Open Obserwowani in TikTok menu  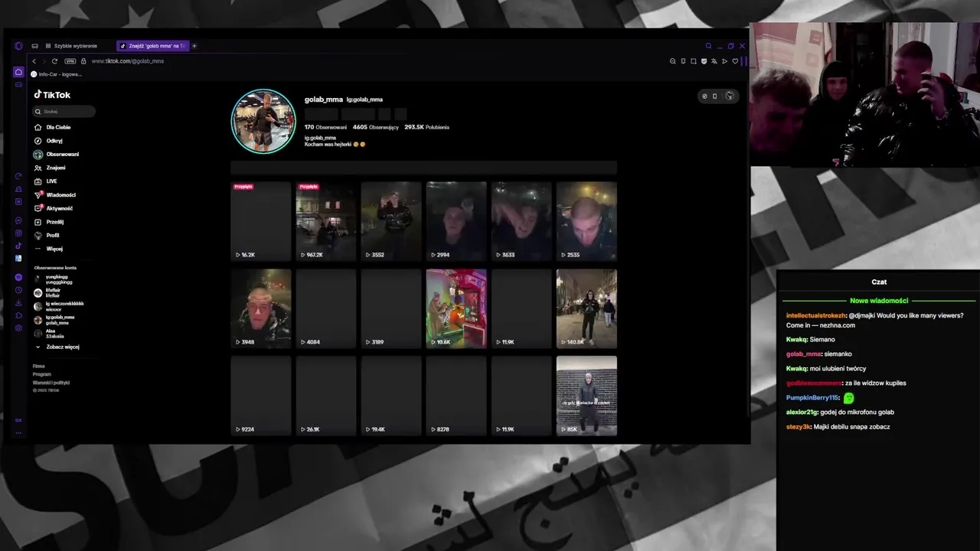57,155
